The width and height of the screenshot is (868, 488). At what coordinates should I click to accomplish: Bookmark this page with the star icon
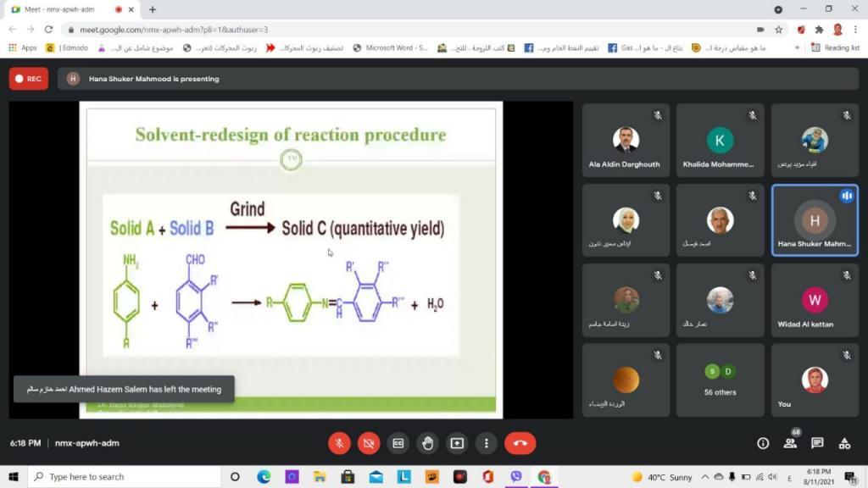point(778,29)
